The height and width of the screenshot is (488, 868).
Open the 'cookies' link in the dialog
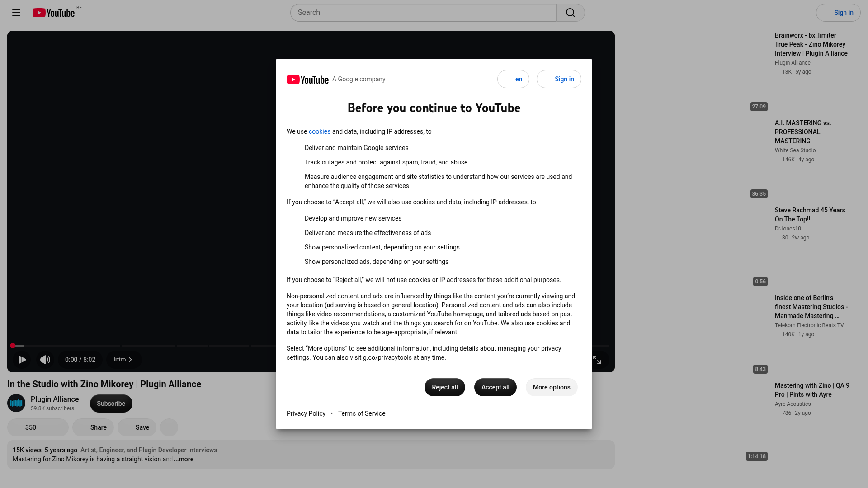[x=320, y=131]
